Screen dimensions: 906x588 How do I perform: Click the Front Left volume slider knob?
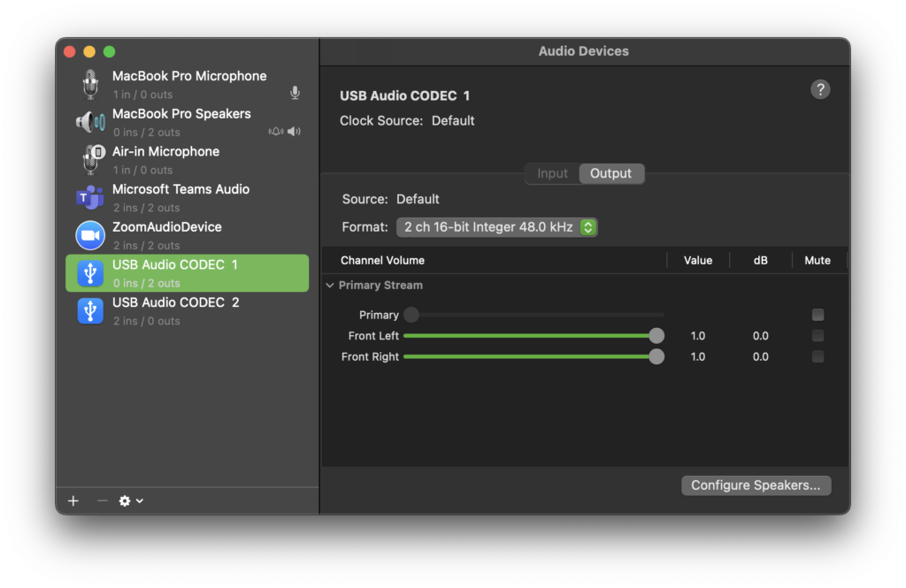[656, 336]
